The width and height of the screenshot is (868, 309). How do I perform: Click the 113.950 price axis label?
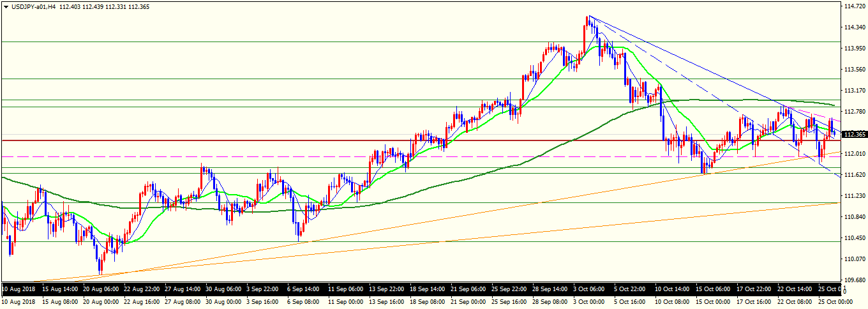click(854, 49)
